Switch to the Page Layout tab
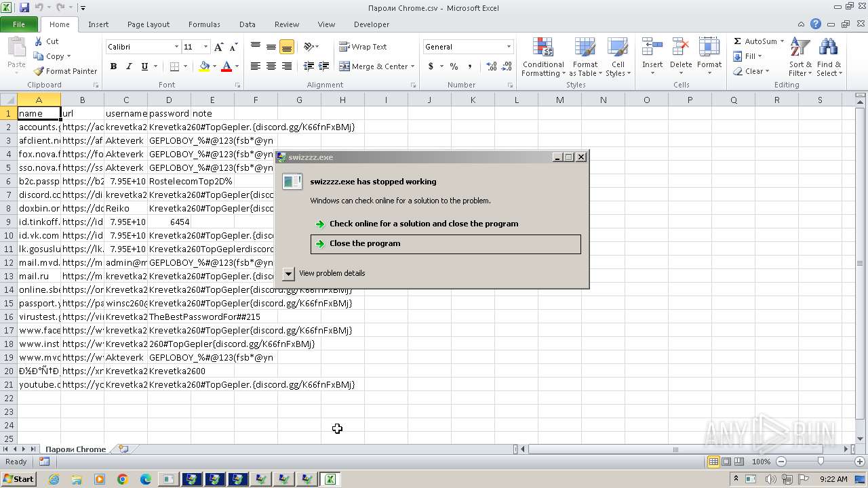 tap(149, 24)
